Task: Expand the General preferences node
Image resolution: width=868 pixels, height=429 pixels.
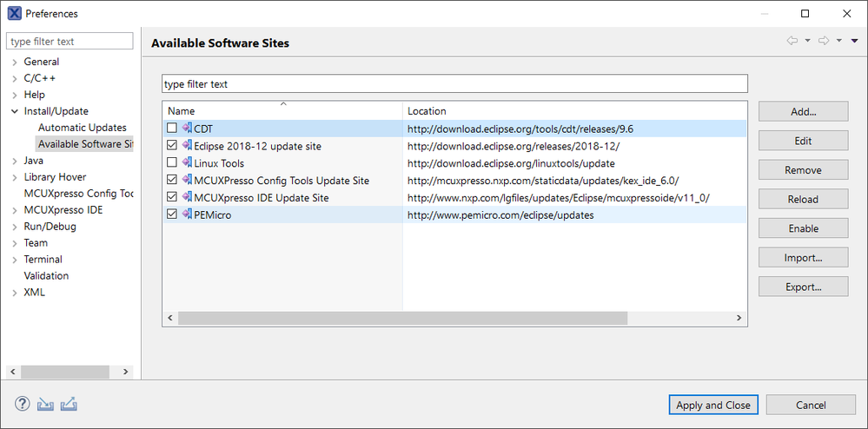Action: (14, 63)
